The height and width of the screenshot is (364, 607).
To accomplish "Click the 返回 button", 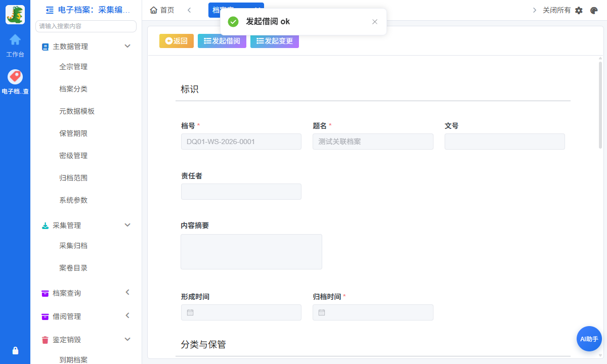I will pos(177,41).
